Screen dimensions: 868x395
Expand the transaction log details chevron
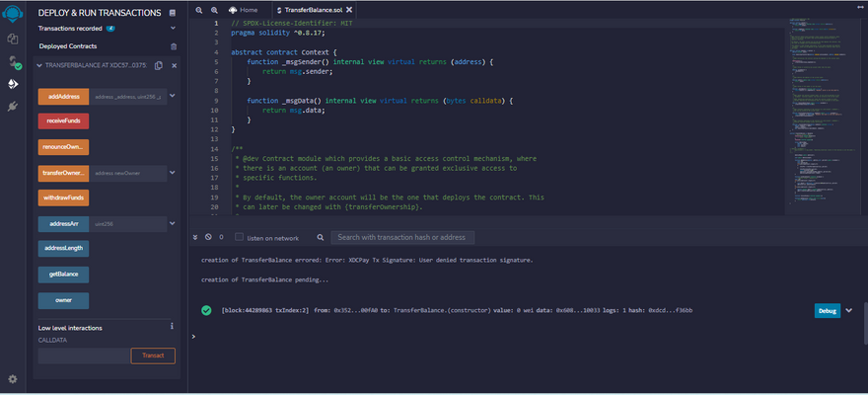tap(849, 310)
